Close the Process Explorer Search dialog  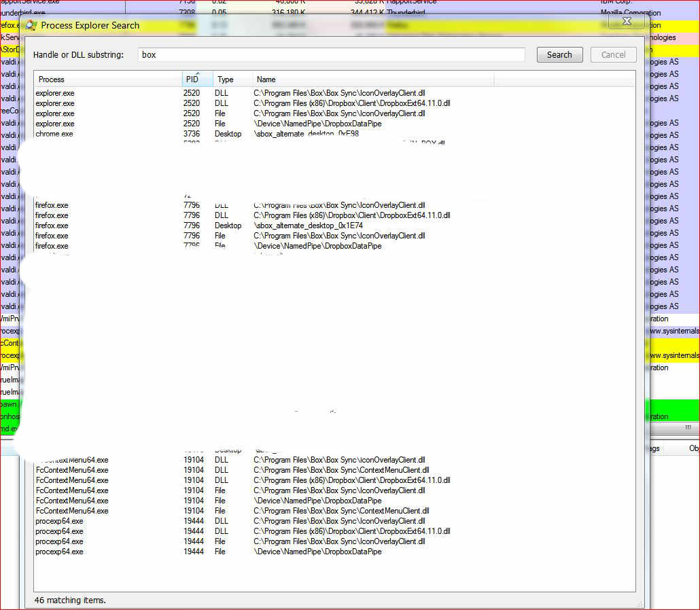(x=627, y=21)
